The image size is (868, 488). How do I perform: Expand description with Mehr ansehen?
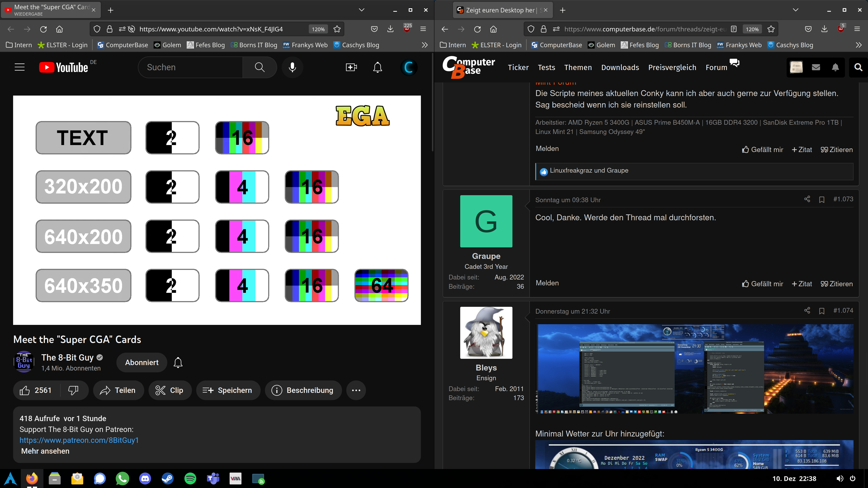click(x=45, y=451)
